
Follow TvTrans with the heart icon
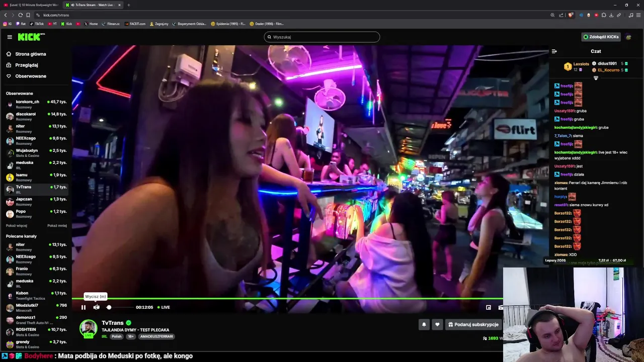tap(437, 325)
